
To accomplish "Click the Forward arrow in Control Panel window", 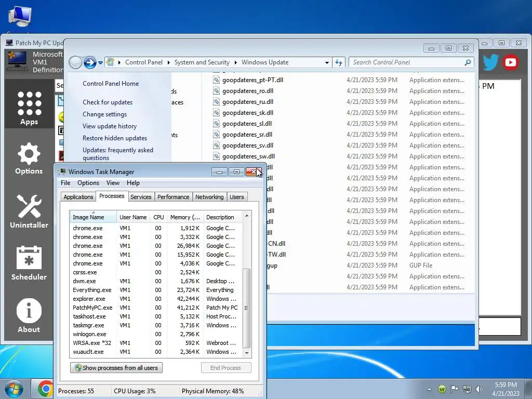I will click(89, 62).
